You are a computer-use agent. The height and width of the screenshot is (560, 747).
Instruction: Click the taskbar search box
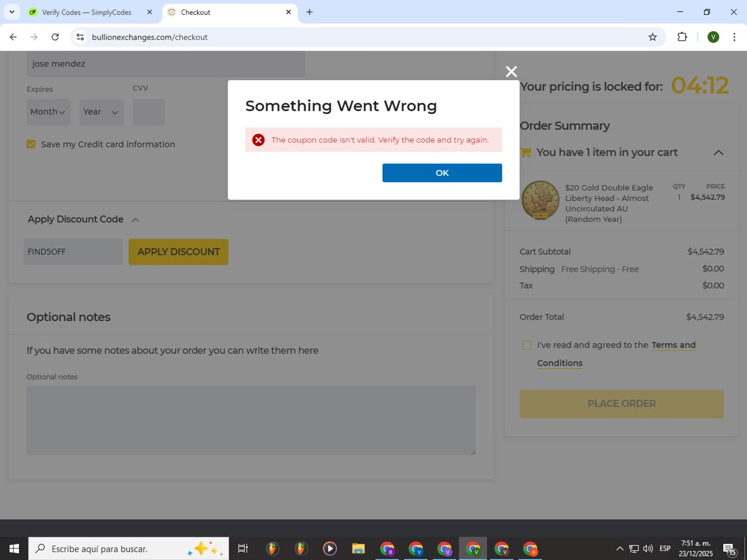point(128,549)
